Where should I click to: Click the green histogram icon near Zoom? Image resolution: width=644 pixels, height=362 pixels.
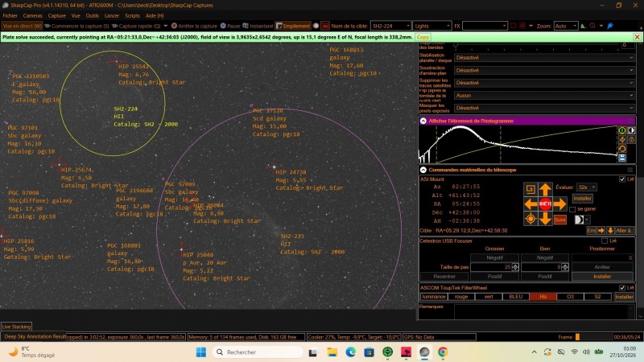click(583, 26)
